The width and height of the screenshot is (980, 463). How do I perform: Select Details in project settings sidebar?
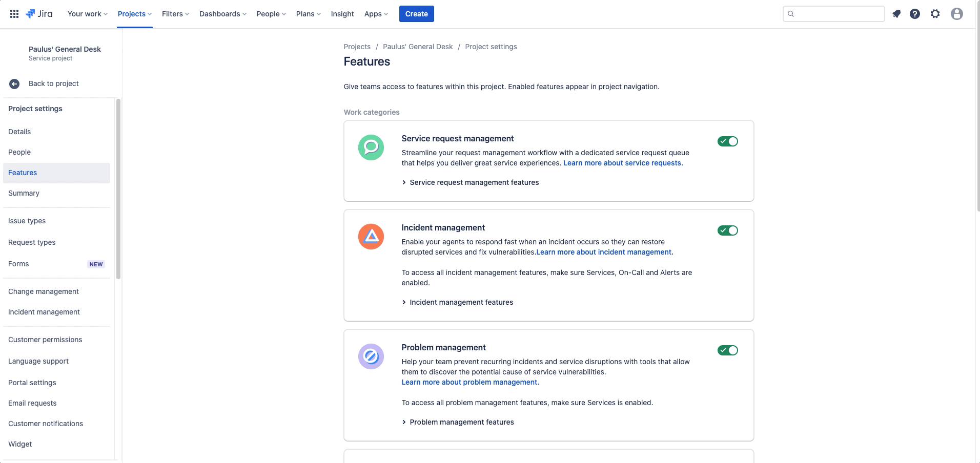point(56,132)
